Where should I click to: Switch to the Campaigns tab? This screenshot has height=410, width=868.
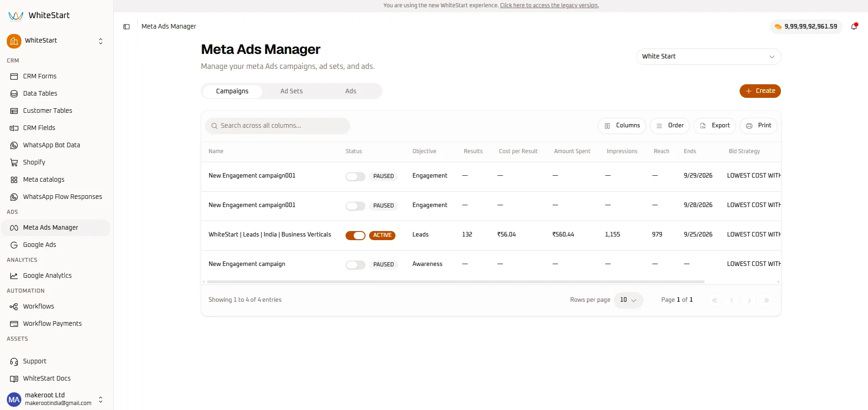pos(232,92)
